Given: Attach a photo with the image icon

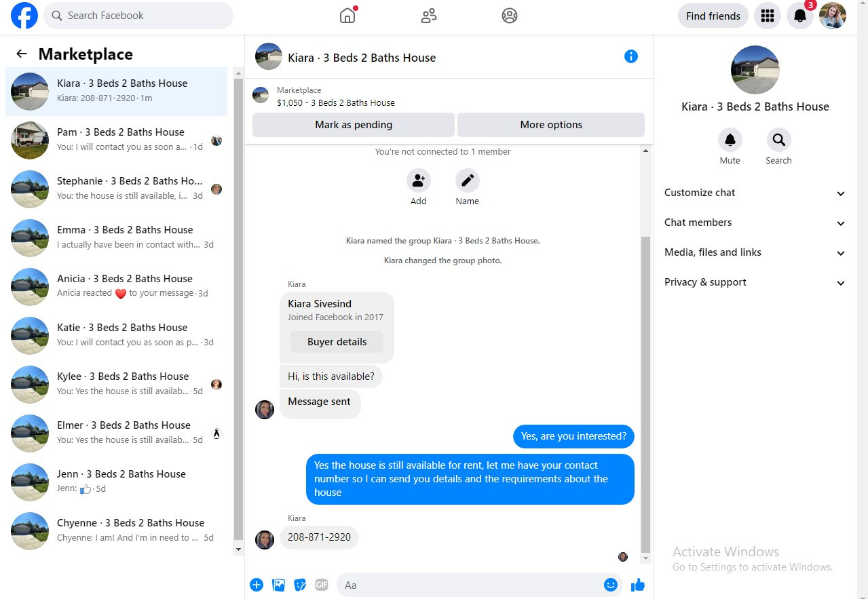Looking at the screenshot, I should point(278,585).
